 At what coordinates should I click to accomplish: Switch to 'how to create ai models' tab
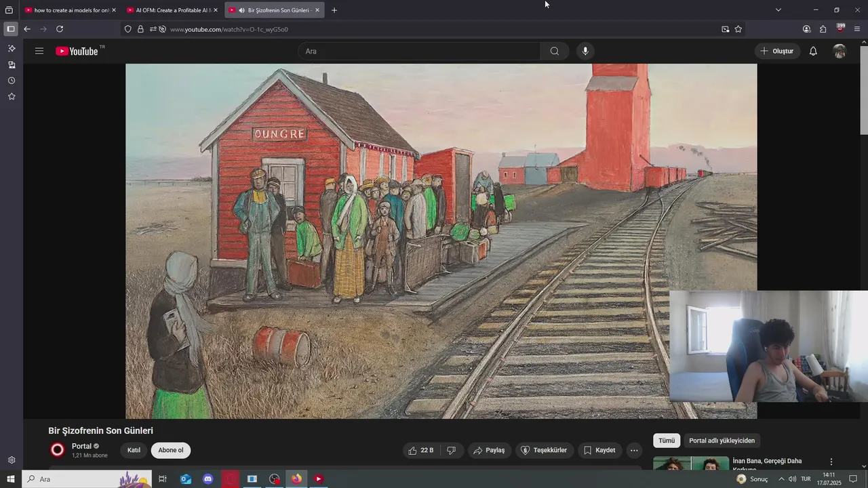point(70,10)
